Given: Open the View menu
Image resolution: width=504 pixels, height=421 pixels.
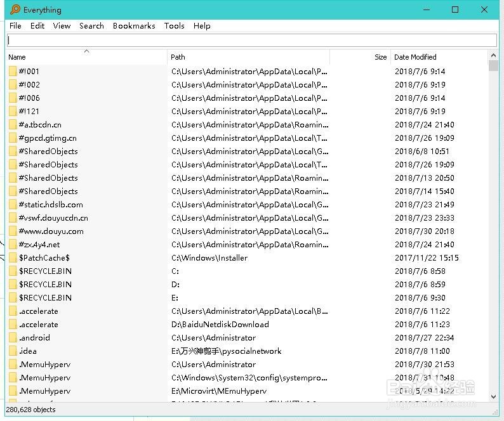Looking at the screenshot, I should [62, 26].
